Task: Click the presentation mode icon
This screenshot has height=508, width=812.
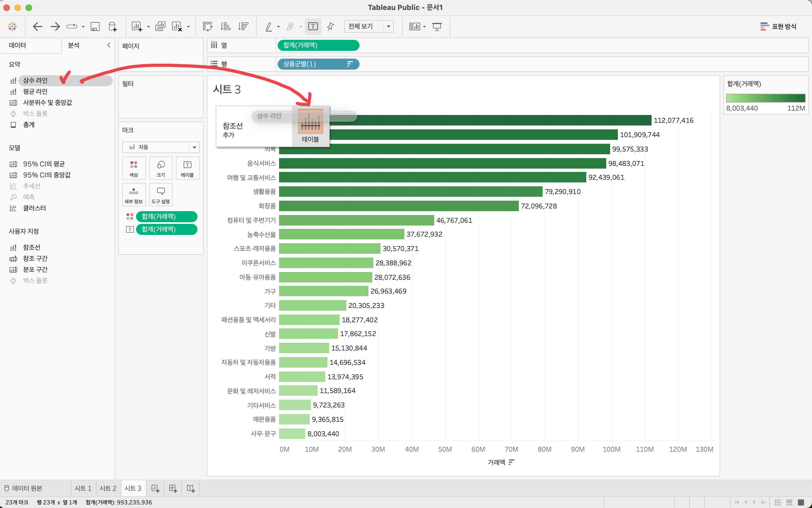Action: pyautogui.click(x=437, y=26)
